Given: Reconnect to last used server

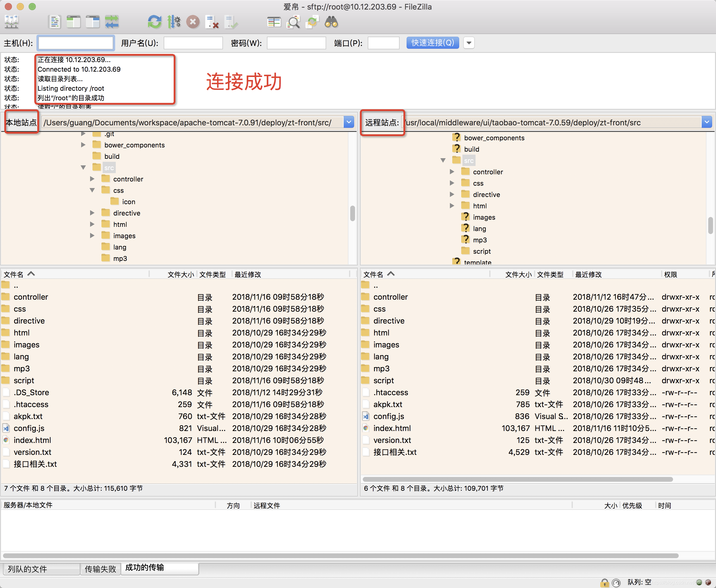Looking at the screenshot, I should pos(231,22).
